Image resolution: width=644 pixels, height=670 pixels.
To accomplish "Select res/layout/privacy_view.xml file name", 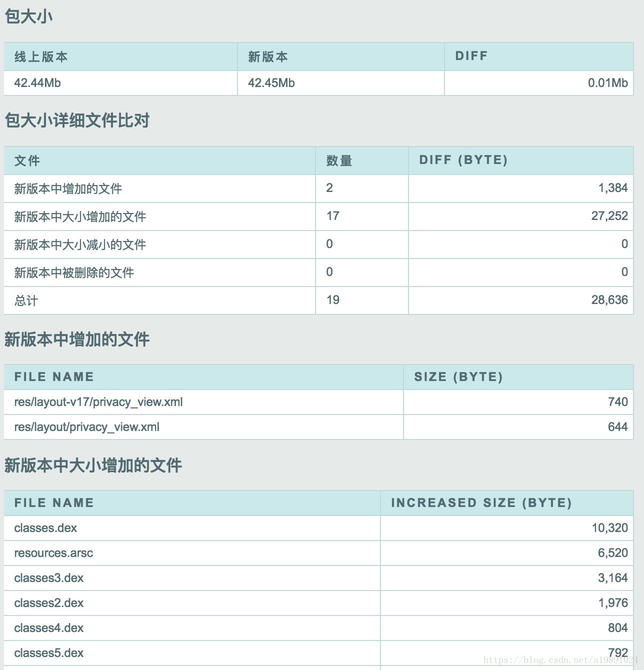I will 87,427.
